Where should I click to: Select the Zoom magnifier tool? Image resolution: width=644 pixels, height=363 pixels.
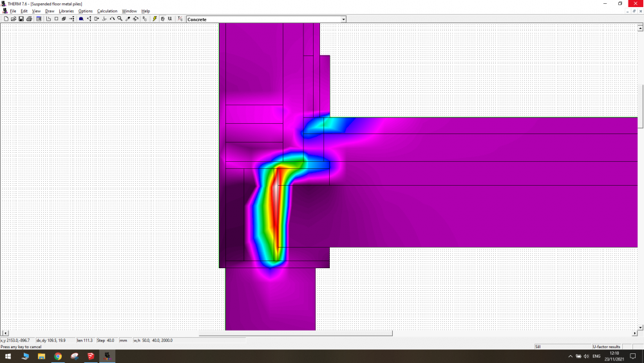click(120, 19)
